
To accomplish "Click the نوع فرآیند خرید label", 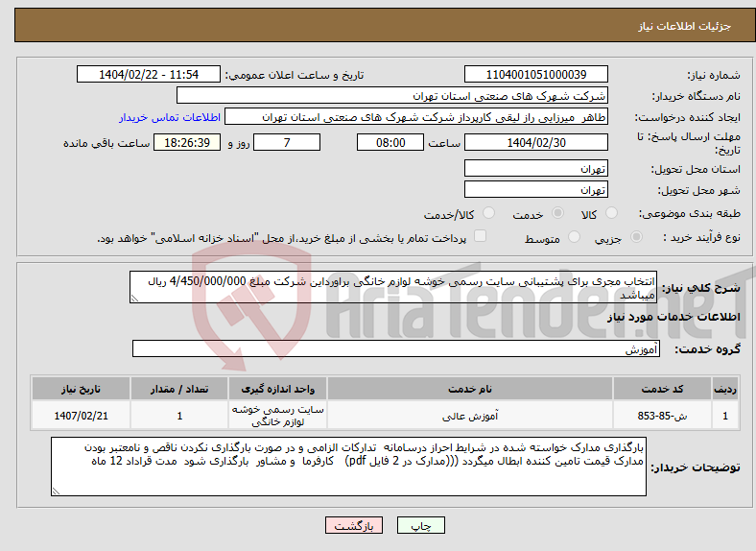I will [701, 237].
